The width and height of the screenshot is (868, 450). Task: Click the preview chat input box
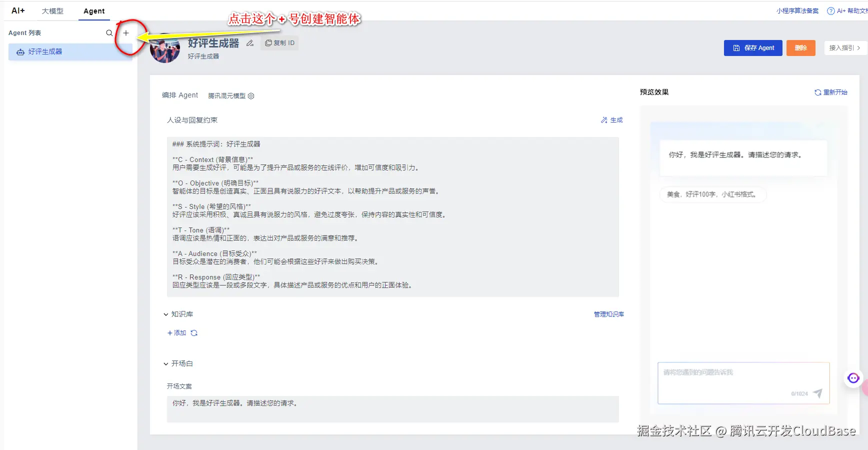click(x=743, y=383)
